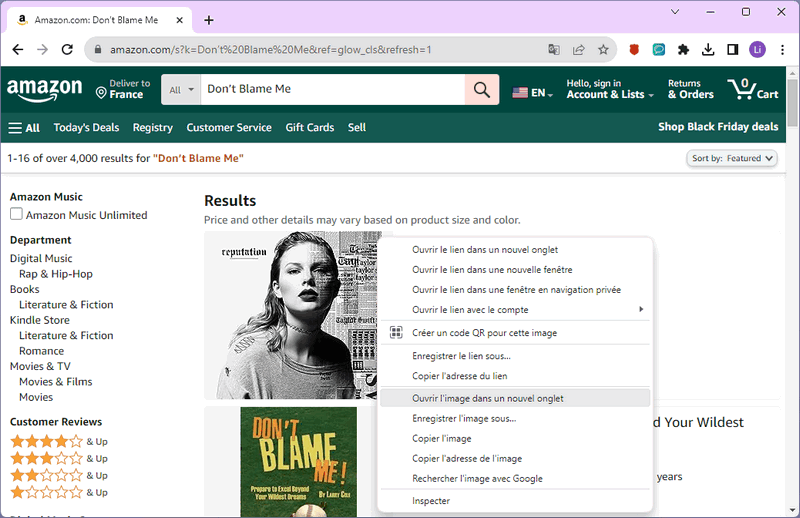800x518 pixels.
Task: Open the Chrome three-dot menu
Action: tap(782, 50)
